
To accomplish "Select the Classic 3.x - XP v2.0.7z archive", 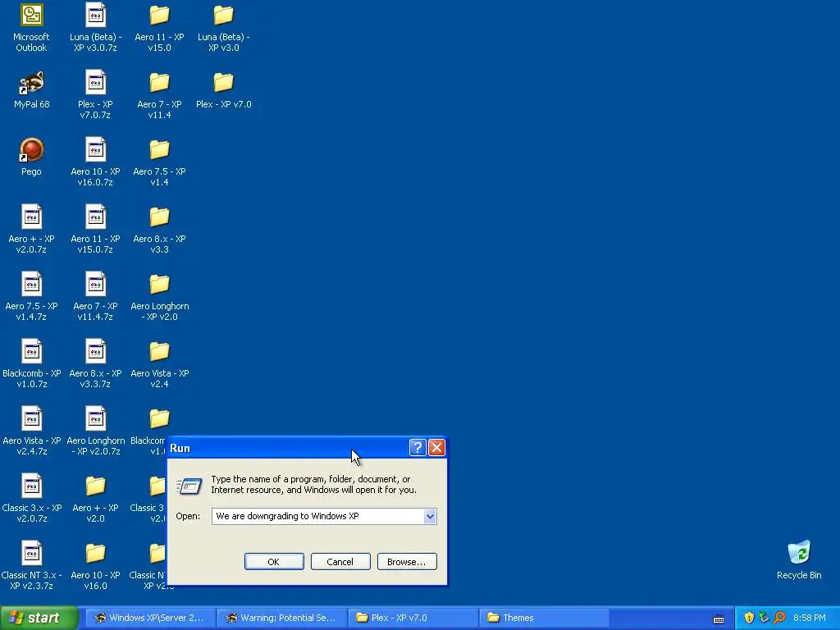I will pos(31,498).
